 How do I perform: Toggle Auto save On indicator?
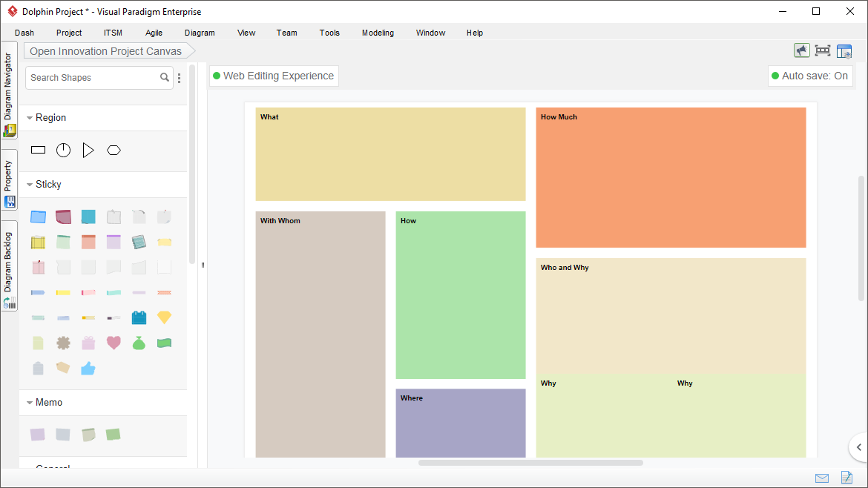point(810,76)
